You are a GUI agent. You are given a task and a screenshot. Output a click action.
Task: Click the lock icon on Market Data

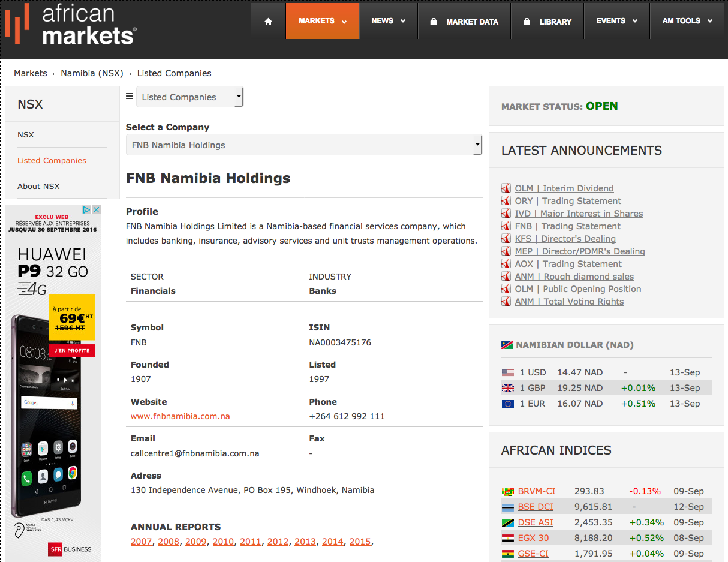(434, 22)
